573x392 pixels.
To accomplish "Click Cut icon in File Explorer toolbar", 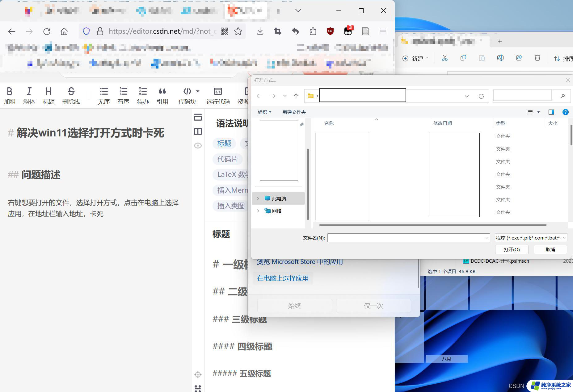I will 445,58.
